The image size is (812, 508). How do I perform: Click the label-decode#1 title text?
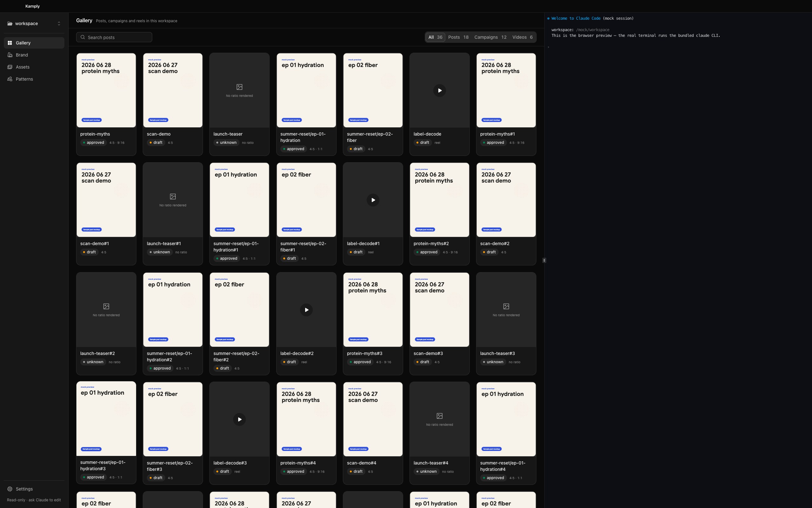tap(363, 244)
